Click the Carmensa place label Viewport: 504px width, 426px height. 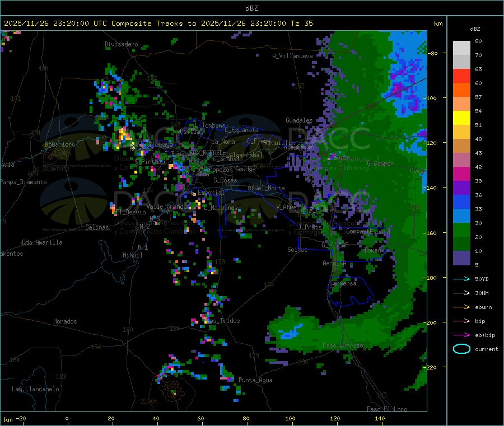pyautogui.click(x=343, y=283)
